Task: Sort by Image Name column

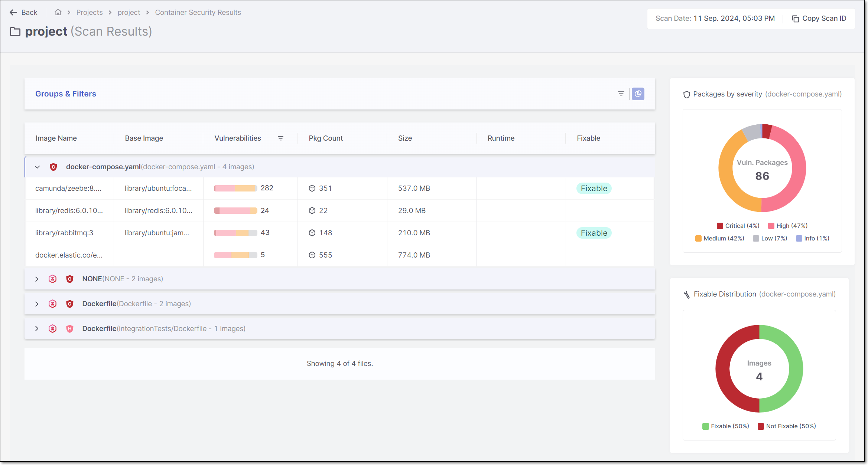Action: (x=56, y=138)
